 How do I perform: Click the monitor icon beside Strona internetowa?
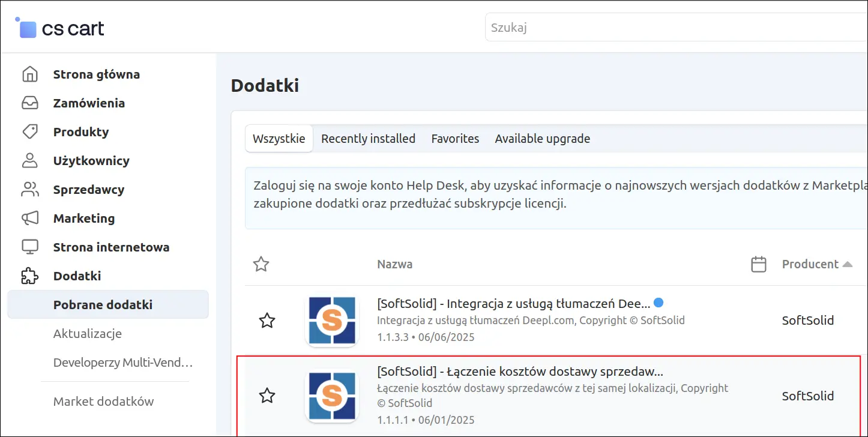[30, 247]
